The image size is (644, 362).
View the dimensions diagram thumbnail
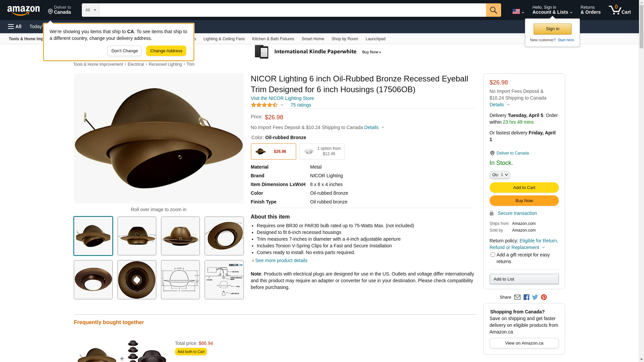point(180,280)
